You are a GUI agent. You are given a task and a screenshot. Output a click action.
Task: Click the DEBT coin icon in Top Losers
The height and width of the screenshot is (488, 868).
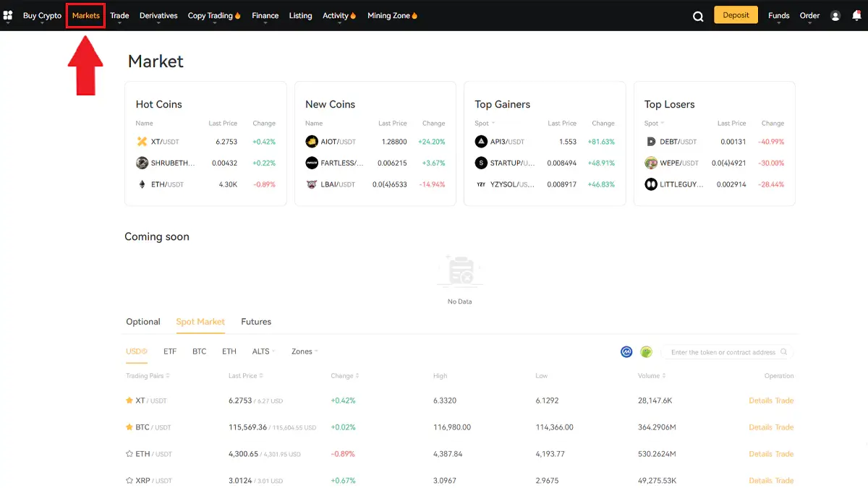[x=651, y=142]
